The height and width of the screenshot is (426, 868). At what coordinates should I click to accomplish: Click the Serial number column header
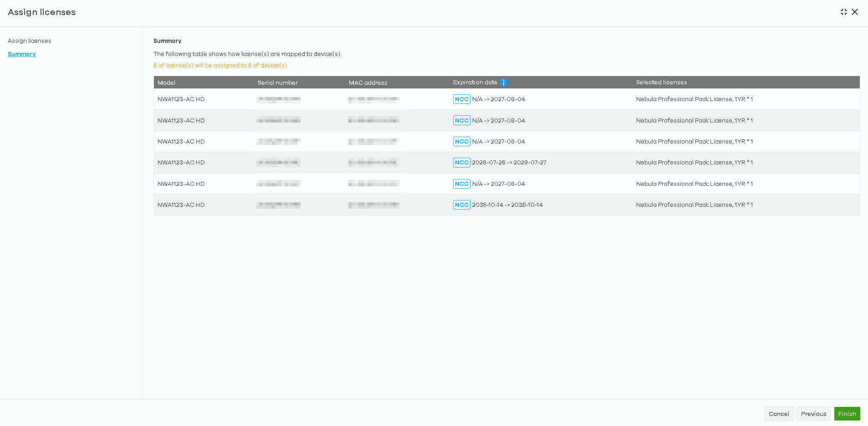[278, 82]
